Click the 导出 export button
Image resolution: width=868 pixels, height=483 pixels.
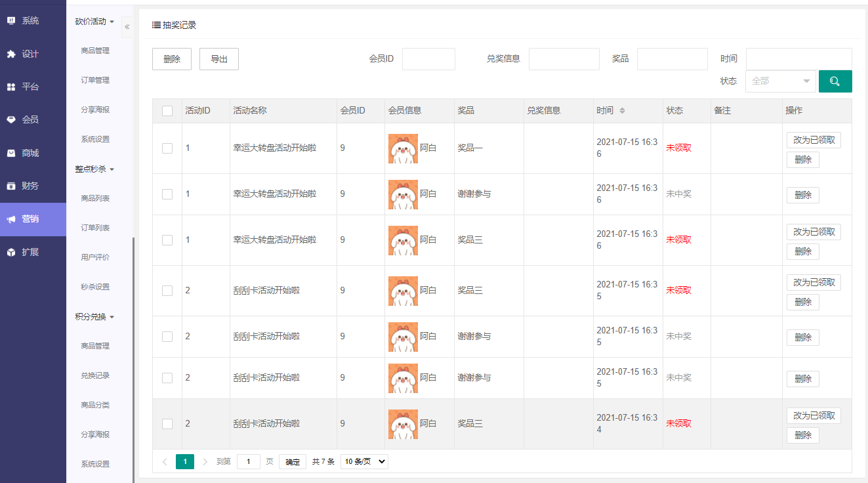coord(219,59)
